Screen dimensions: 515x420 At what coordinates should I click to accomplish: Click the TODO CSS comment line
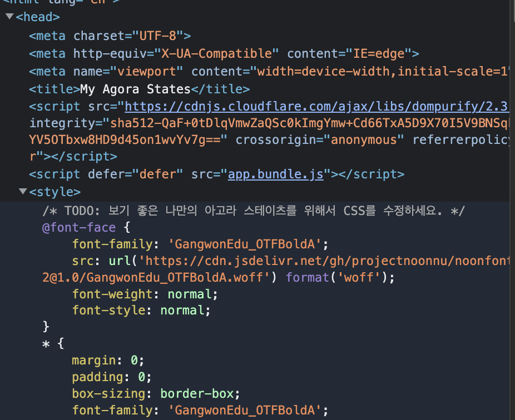tap(253, 211)
